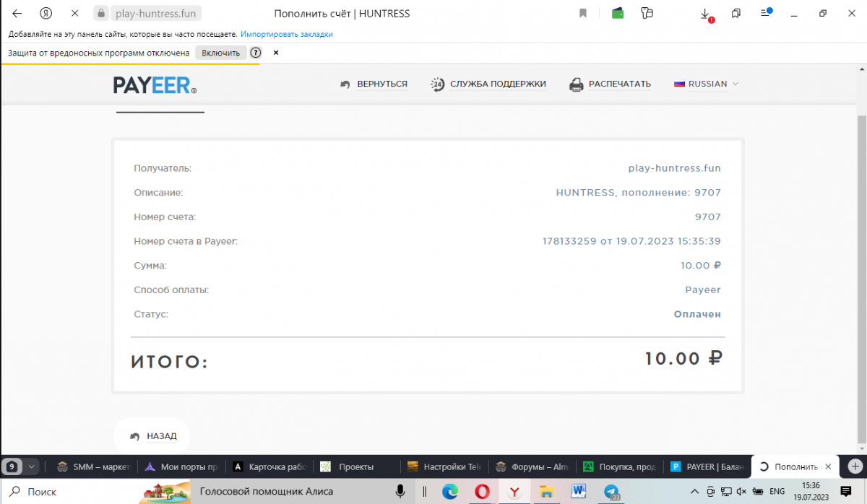Dismiss the malware protection notice
This screenshot has width=867, height=504.
point(276,53)
